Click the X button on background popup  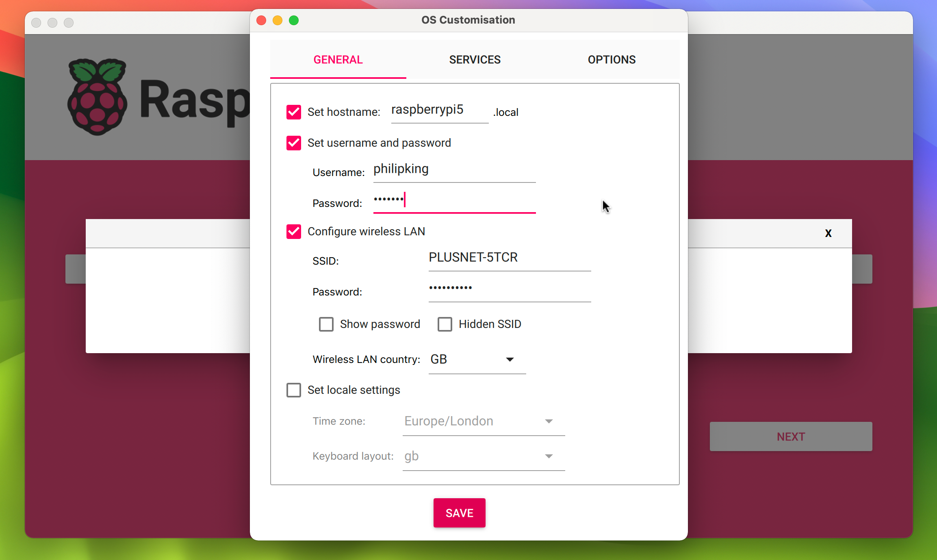pos(829,233)
